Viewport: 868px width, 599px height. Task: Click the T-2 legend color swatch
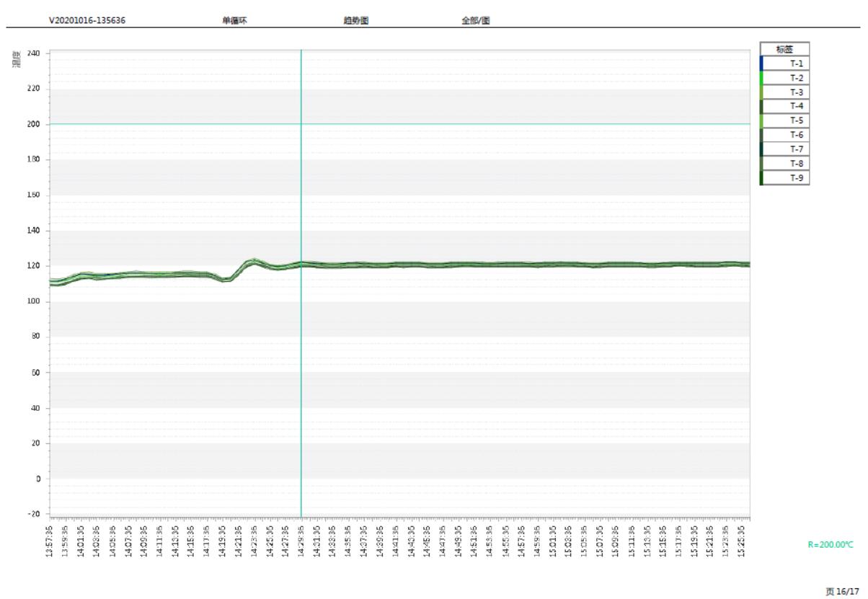pos(761,78)
